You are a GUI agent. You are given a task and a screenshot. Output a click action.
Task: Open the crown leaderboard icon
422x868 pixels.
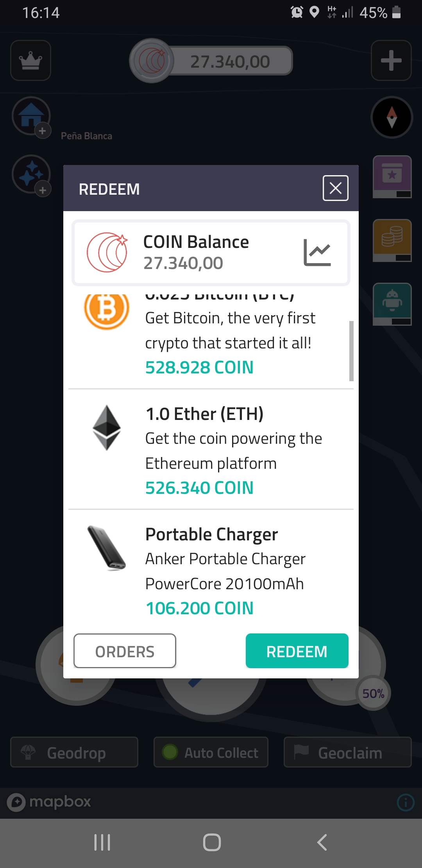[x=30, y=61]
